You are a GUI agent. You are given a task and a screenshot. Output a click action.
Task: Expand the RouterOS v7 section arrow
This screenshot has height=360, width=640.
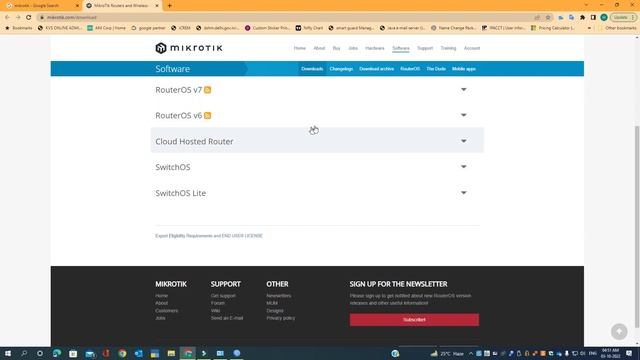point(464,89)
